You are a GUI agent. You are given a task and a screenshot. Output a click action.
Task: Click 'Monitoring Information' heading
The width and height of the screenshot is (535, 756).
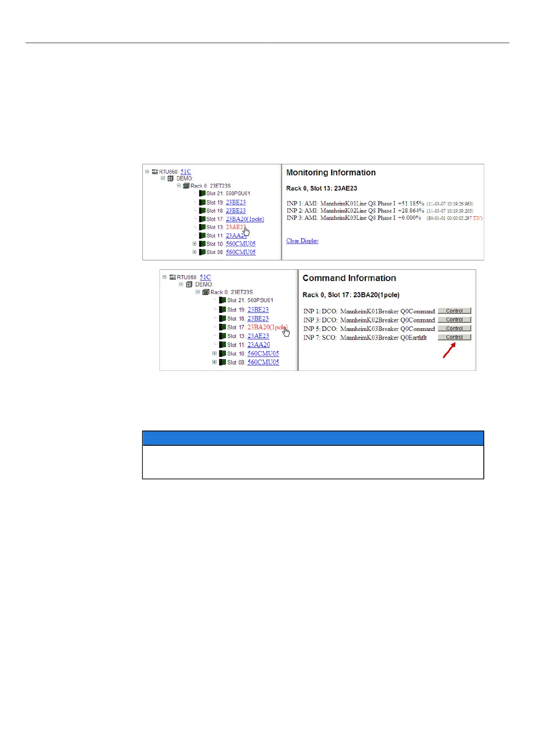click(x=331, y=172)
